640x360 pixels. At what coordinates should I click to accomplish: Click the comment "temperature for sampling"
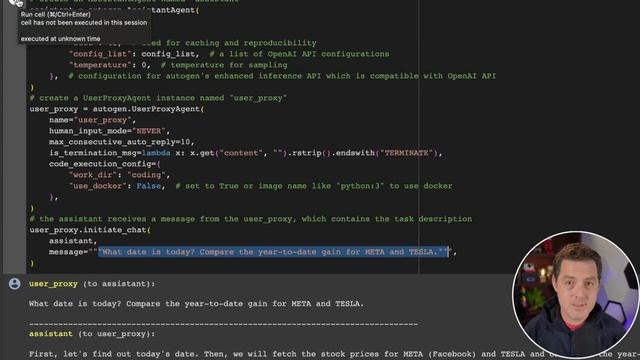[x=224, y=65]
